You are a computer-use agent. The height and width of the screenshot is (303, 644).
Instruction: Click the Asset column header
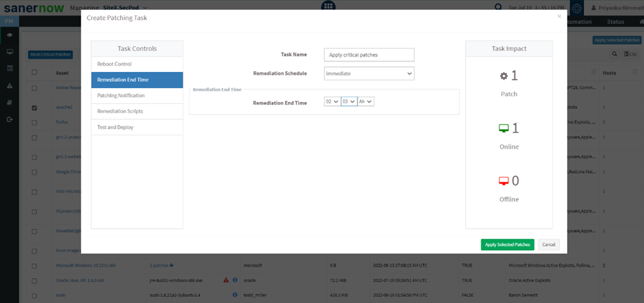coord(62,73)
